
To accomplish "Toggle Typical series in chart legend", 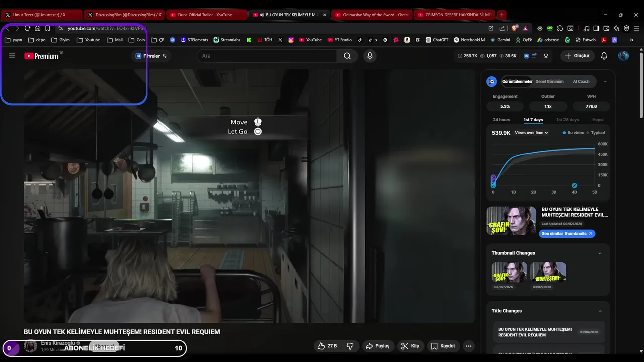I will click(596, 133).
